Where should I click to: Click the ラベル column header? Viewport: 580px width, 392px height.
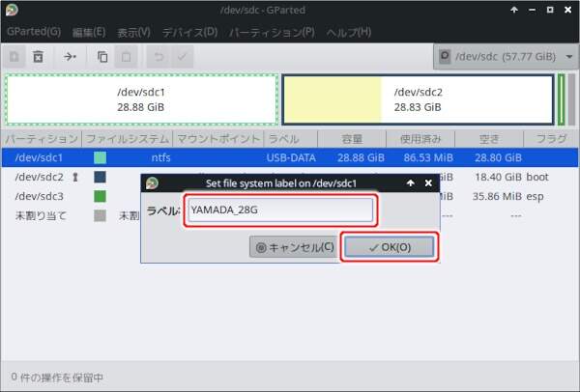point(291,139)
